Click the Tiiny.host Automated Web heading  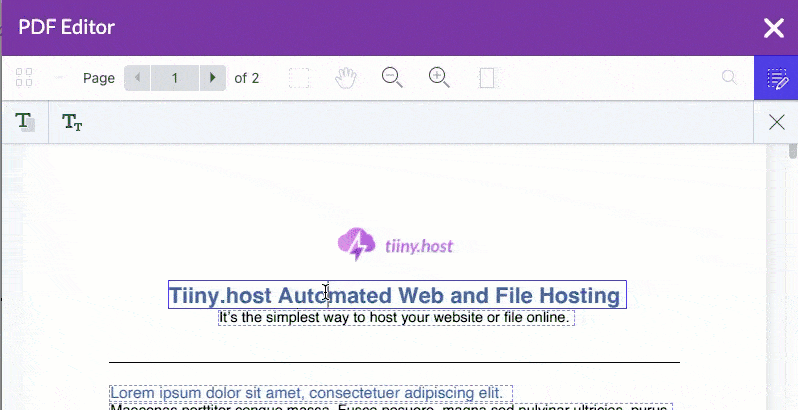pyautogui.click(x=397, y=295)
